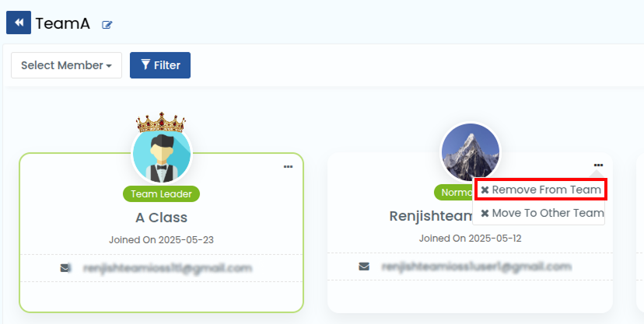The height and width of the screenshot is (324, 644).
Task: Edit the TeamA name with pencil icon
Action: 107,25
